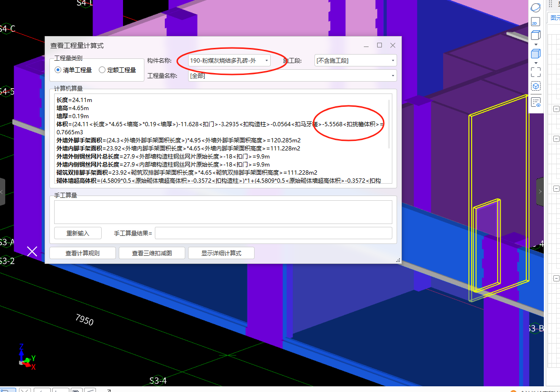Open dropdown arrow below solid cube icon
The image size is (560, 392).
pos(536,63)
